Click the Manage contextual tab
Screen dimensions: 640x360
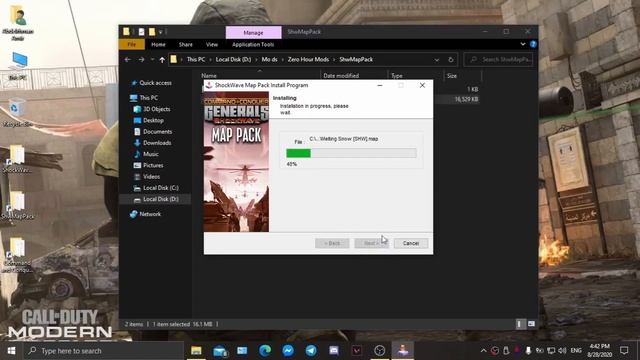pos(253,32)
